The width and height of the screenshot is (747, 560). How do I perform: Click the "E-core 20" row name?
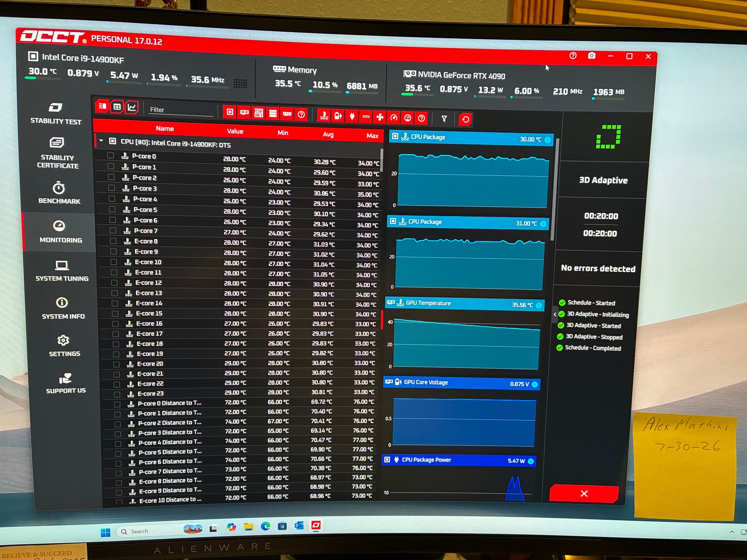tap(150, 364)
